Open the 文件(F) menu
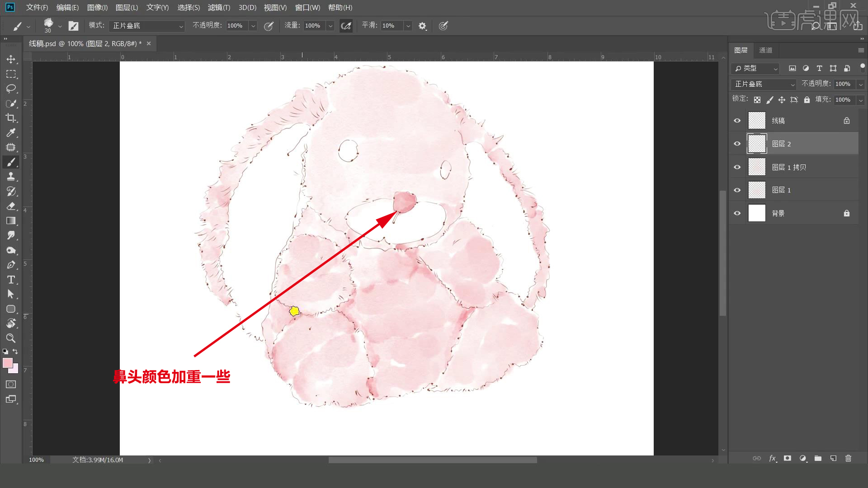Screen dimensions: 868x488 (x=37, y=8)
